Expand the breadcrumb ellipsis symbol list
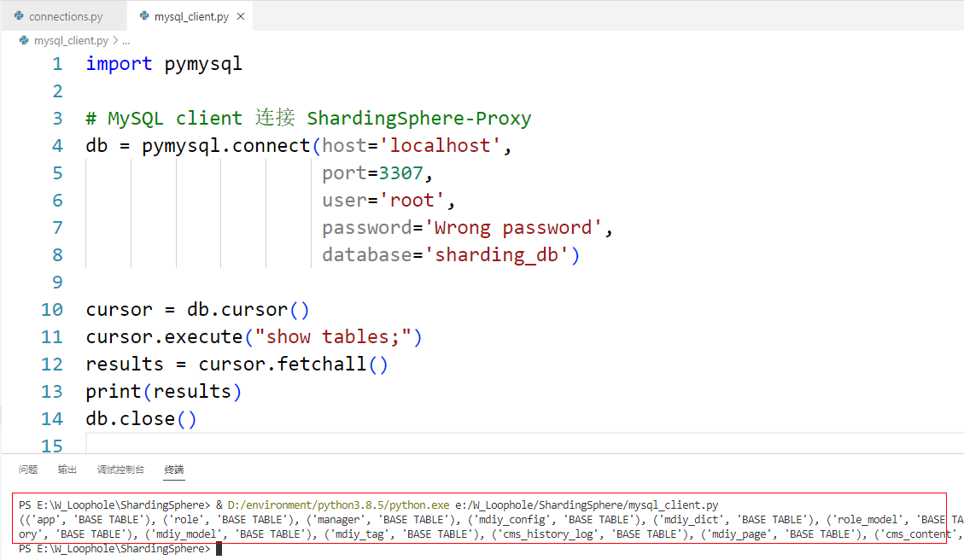The image size is (964, 560). (x=126, y=40)
